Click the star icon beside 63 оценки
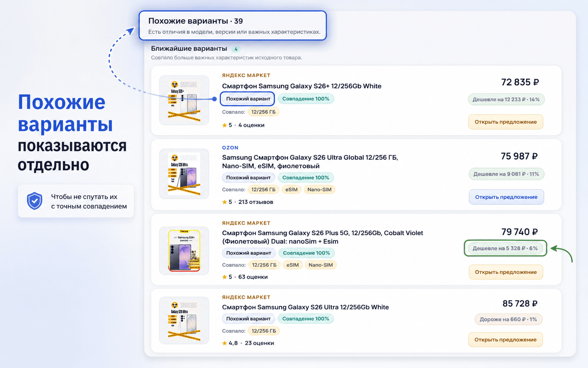Screen dimensions: 588x368 [224, 277]
